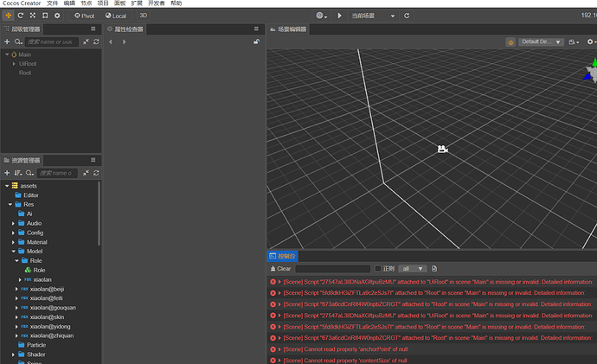Screen dimensions: 597x364
Task: Select the Root node in hierarchy
Action: click(x=25, y=73)
